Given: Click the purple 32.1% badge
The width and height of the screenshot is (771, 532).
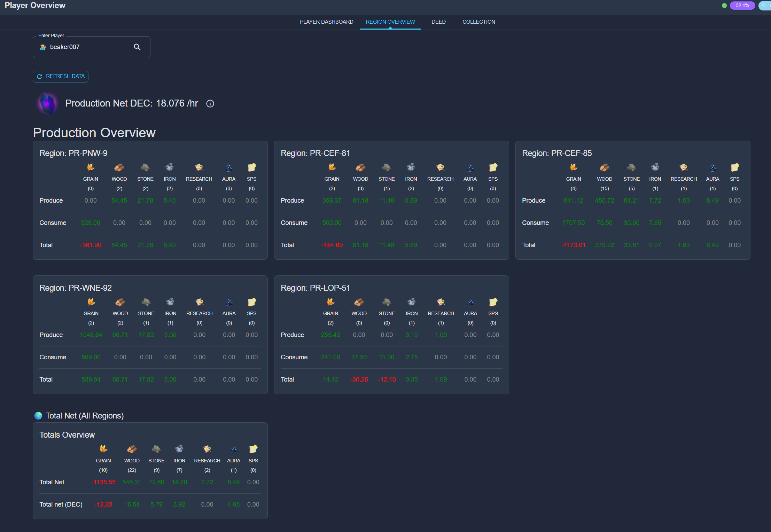Looking at the screenshot, I should click(x=742, y=6).
